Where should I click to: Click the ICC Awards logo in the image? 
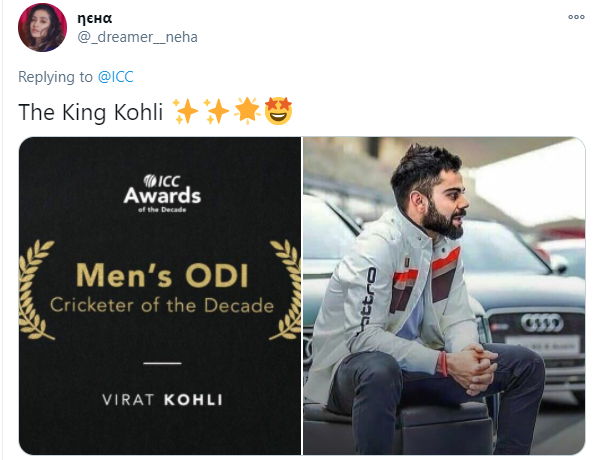point(162,193)
